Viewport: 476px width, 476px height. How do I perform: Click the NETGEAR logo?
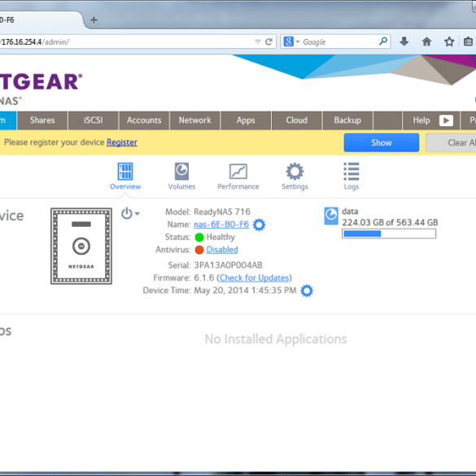coord(41,81)
